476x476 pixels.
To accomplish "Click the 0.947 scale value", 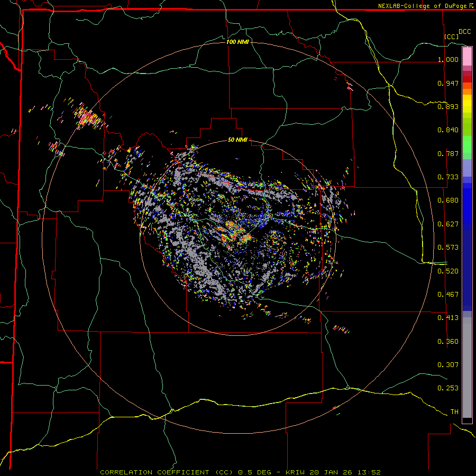I will click(448, 83).
